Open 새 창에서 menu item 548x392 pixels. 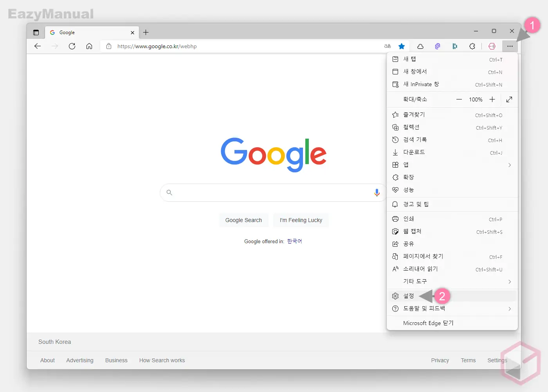click(x=452, y=72)
